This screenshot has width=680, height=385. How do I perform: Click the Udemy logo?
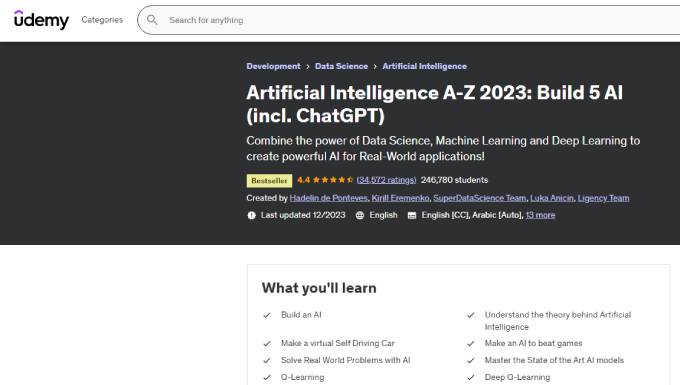41,20
